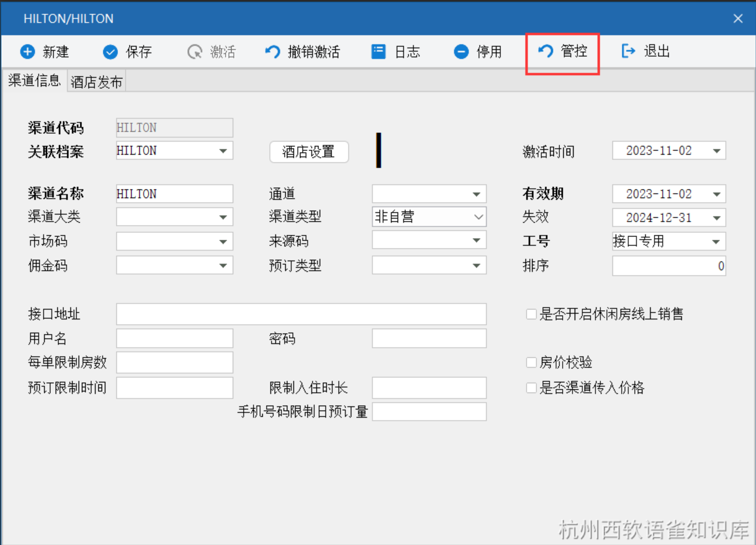This screenshot has width=756, height=545.
Task: Click the 停用 toolbar label
Action: coord(489,52)
